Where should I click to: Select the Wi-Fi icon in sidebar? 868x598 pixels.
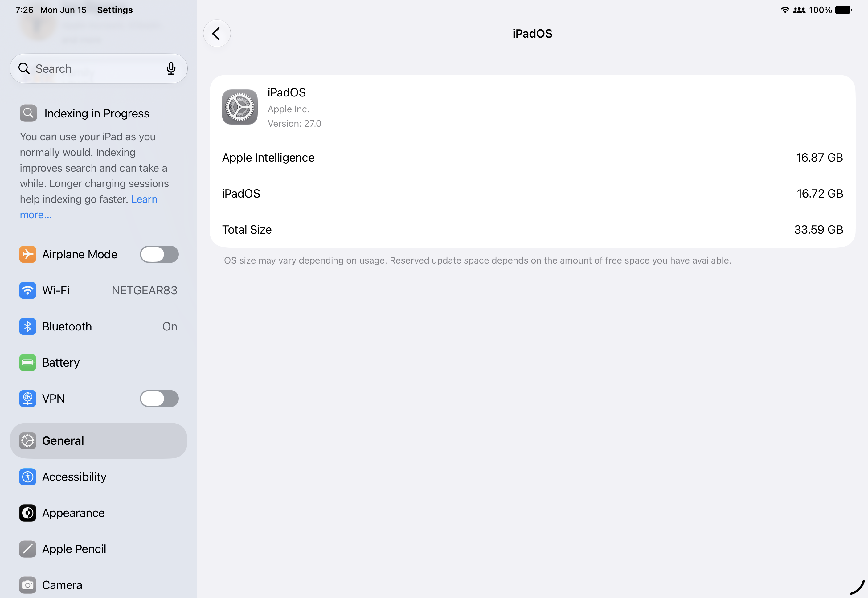[x=28, y=290]
